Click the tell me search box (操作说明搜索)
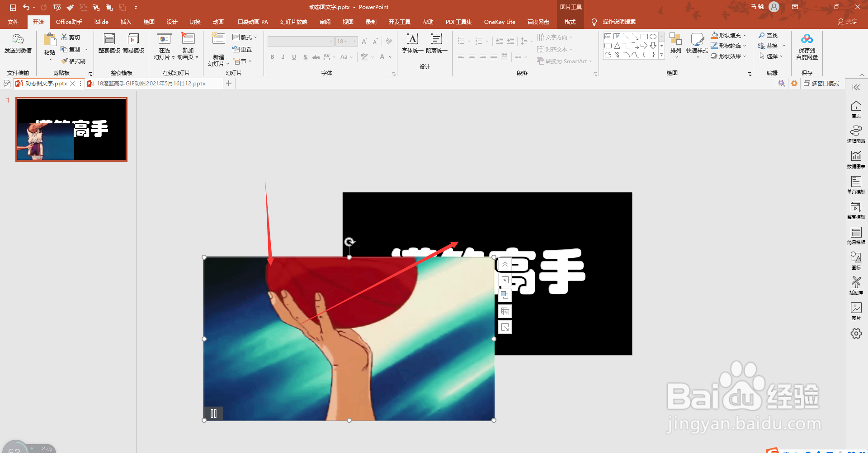Image resolution: width=868 pixels, height=453 pixels. 618,22
